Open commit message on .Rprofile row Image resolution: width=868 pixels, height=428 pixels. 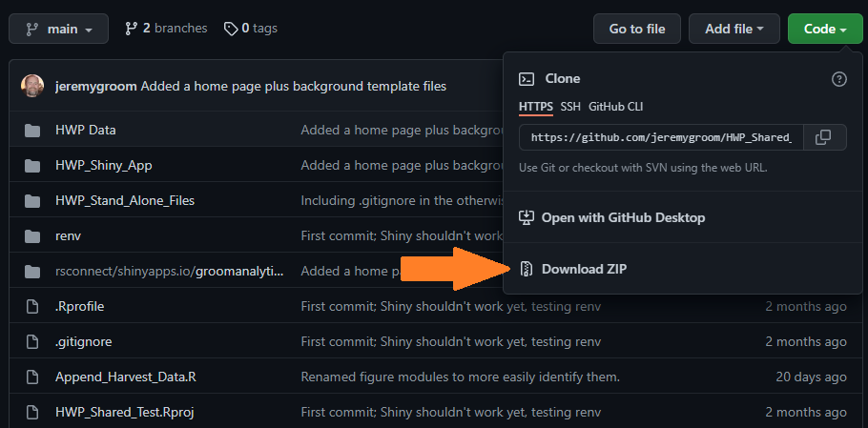[450, 306]
